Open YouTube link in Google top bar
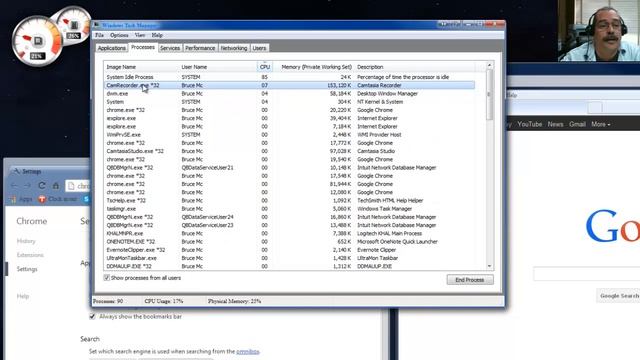Viewport: 640px width, 360px height. pyautogui.click(x=530, y=124)
